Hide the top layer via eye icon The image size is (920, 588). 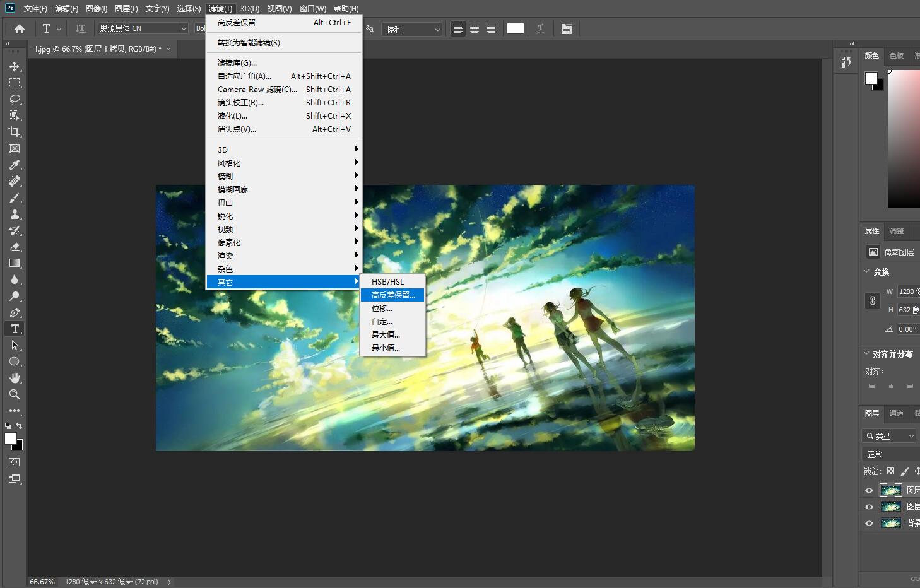pyautogui.click(x=869, y=490)
